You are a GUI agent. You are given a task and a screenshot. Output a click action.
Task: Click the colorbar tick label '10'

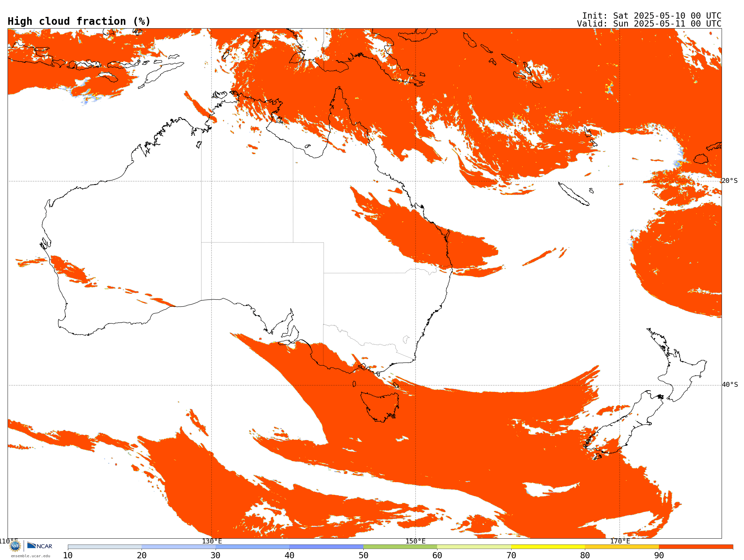pos(68,555)
